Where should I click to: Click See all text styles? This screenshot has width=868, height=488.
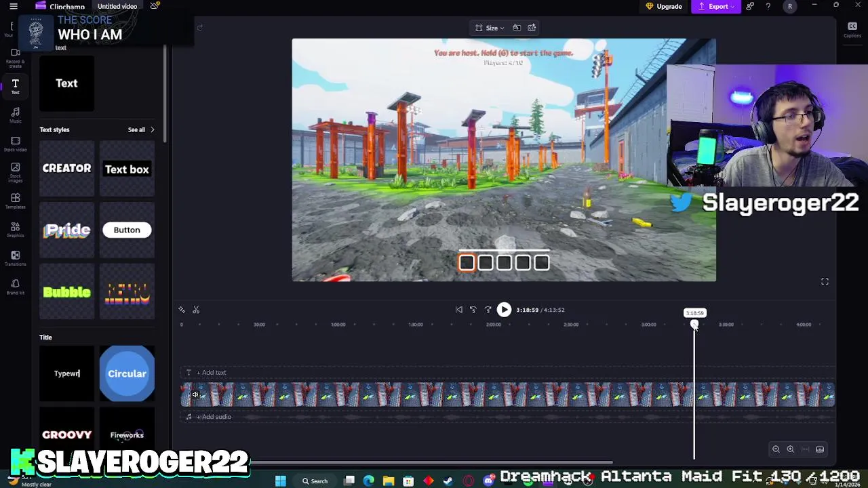click(x=136, y=129)
